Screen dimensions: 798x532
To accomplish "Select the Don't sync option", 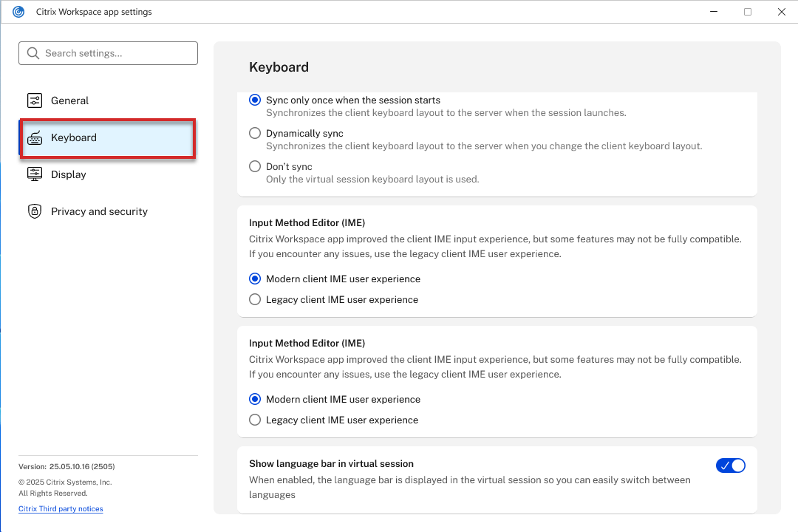I will (255, 166).
